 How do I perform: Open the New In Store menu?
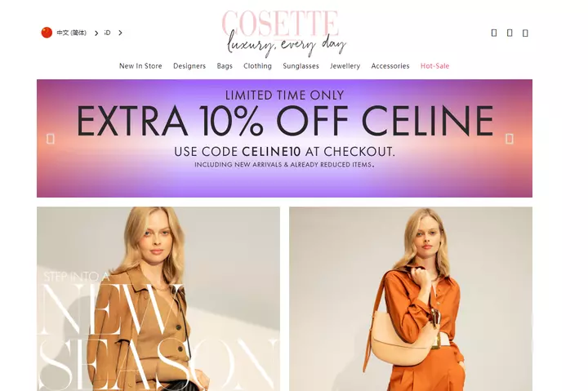pyautogui.click(x=140, y=66)
